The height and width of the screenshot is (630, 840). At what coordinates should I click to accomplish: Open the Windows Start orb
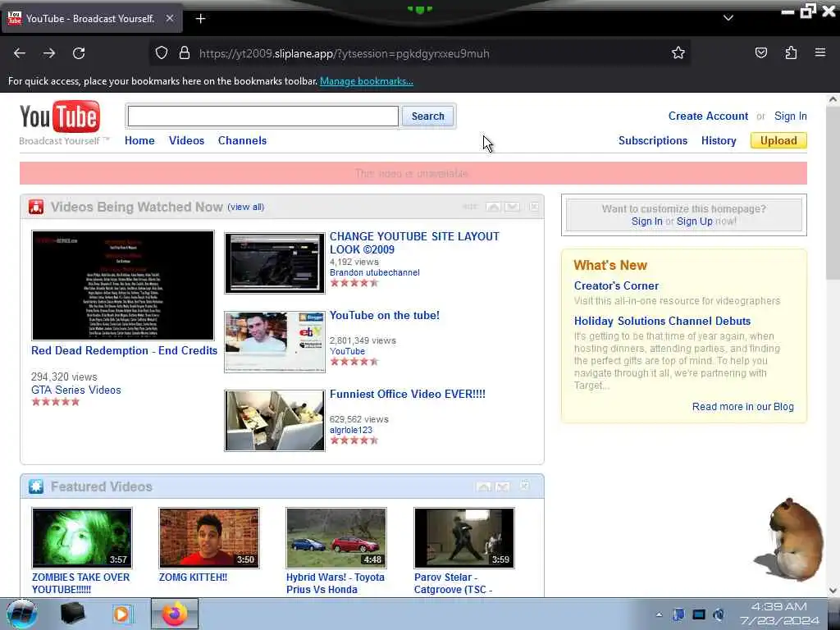21,614
